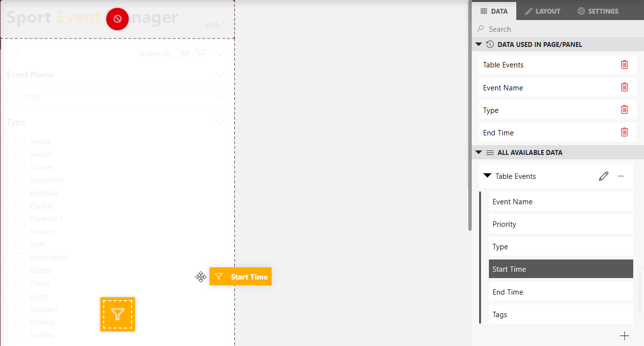Click the orange funnel filter placeholder on canvas
Screen dimensions: 644x346
pyautogui.click(x=117, y=314)
